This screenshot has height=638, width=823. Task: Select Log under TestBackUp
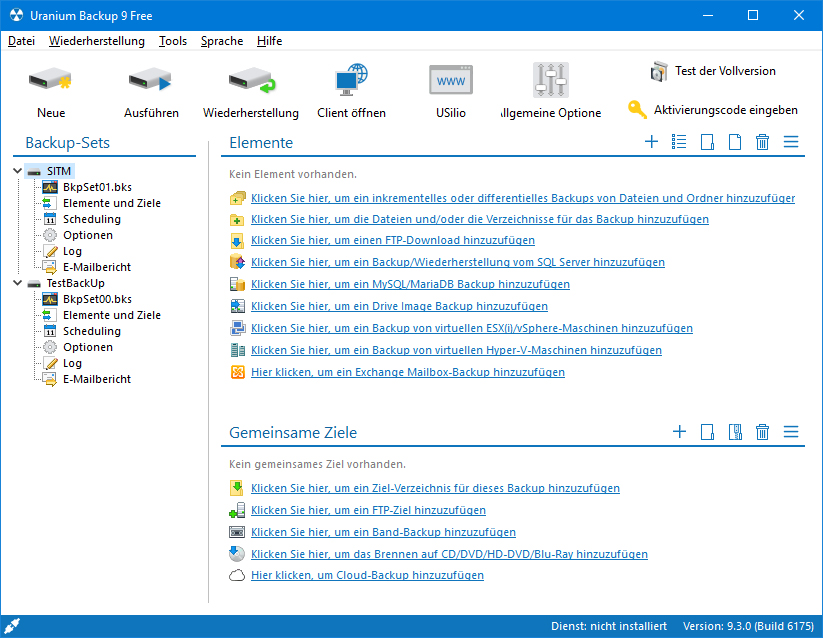click(72, 363)
